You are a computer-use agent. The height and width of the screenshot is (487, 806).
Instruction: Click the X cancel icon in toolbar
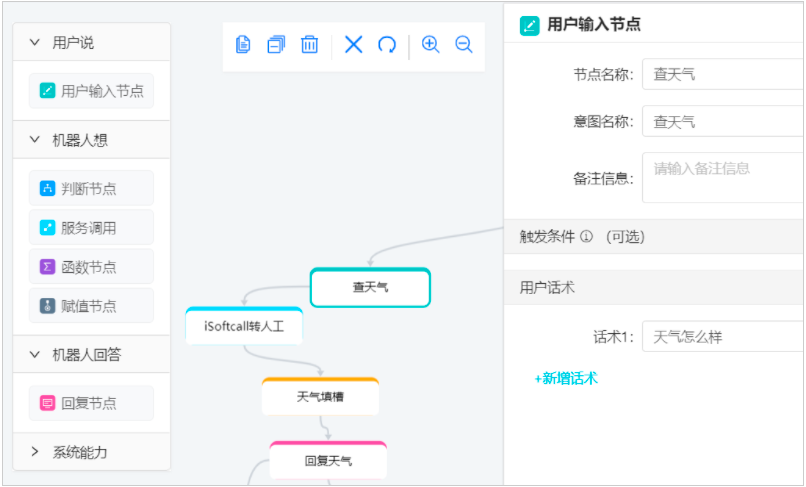click(353, 44)
